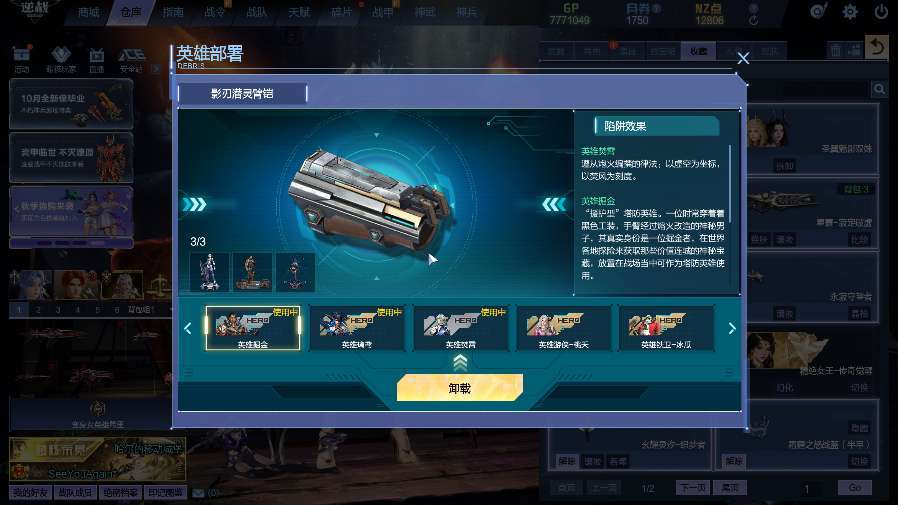The image size is (898, 505).
Task: Open the 影刃潜灵臂铠 tab
Action: pyautogui.click(x=242, y=94)
